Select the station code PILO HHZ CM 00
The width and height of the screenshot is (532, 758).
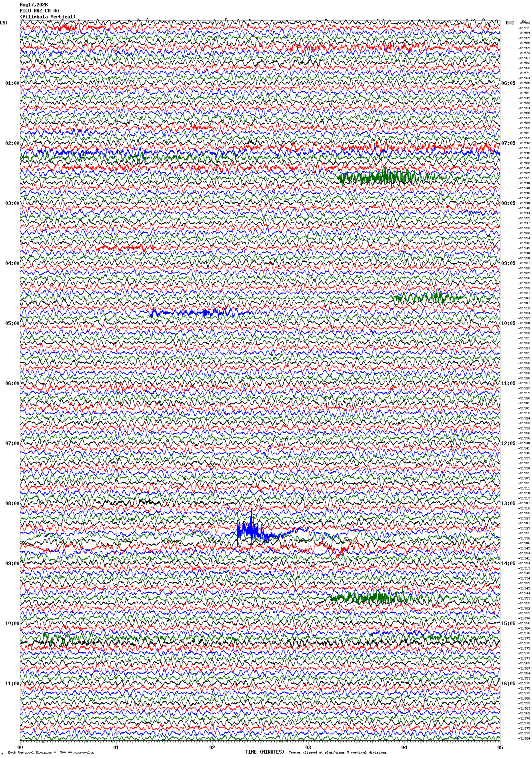(x=39, y=11)
